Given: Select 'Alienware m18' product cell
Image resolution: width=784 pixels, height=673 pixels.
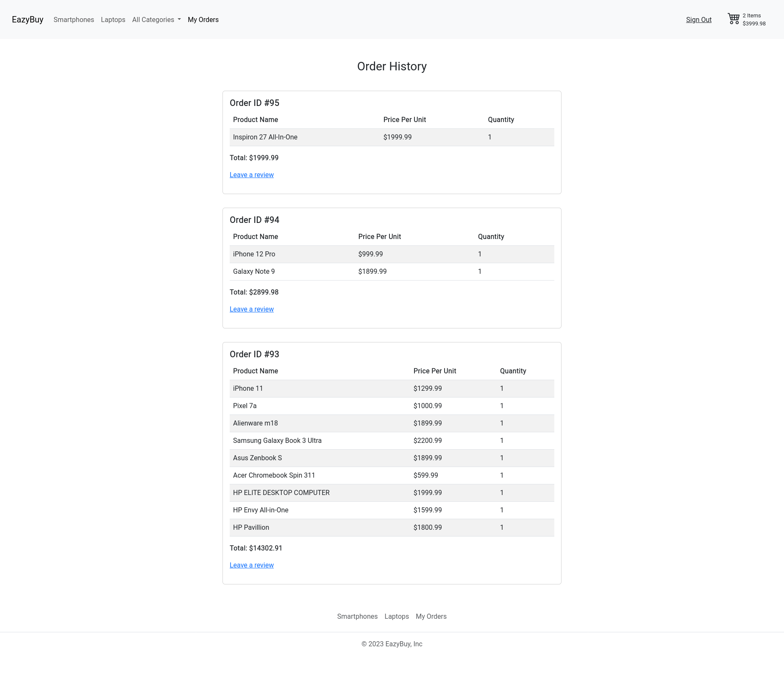Looking at the screenshot, I should coord(320,423).
